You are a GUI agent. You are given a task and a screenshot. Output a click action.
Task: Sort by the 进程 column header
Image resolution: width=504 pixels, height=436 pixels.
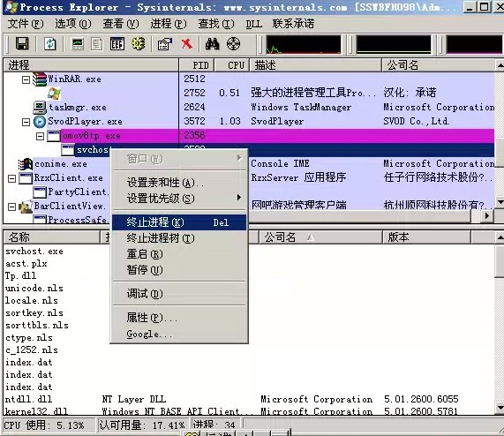click(91, 65)
